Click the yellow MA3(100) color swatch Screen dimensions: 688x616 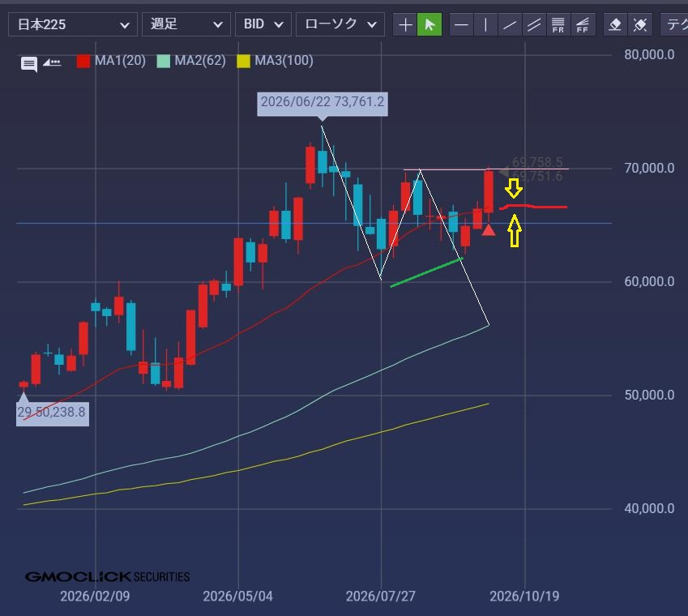point(244,61)
